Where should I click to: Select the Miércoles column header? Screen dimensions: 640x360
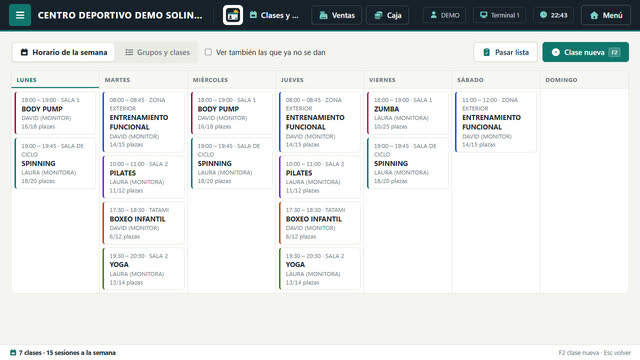[x=231, y=80]
